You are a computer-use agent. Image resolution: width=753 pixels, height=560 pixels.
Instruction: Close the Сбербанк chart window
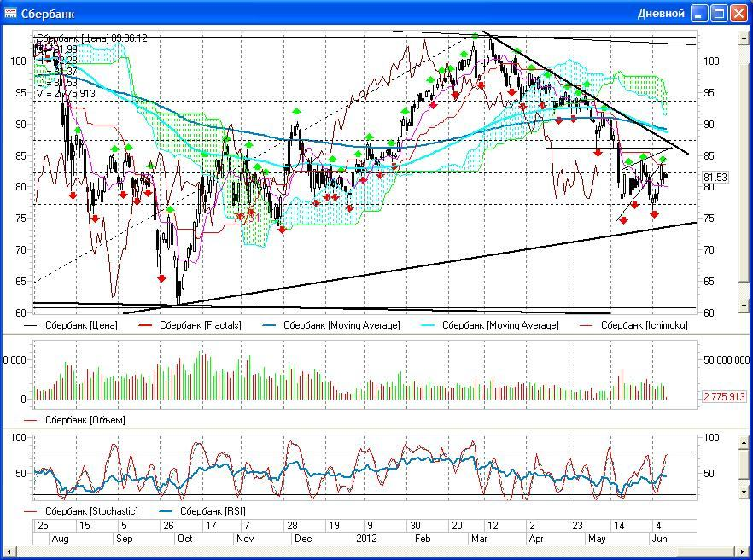point(738,14)
